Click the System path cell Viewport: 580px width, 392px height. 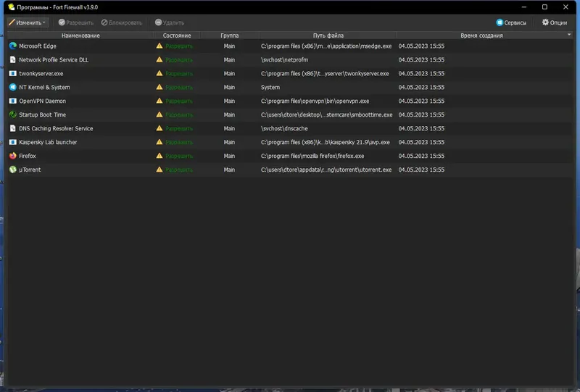(270, 87)
